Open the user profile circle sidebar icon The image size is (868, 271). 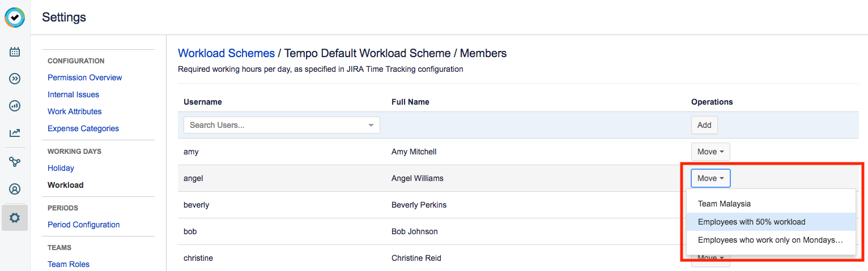pyautogui.click(x=15, y=189)
